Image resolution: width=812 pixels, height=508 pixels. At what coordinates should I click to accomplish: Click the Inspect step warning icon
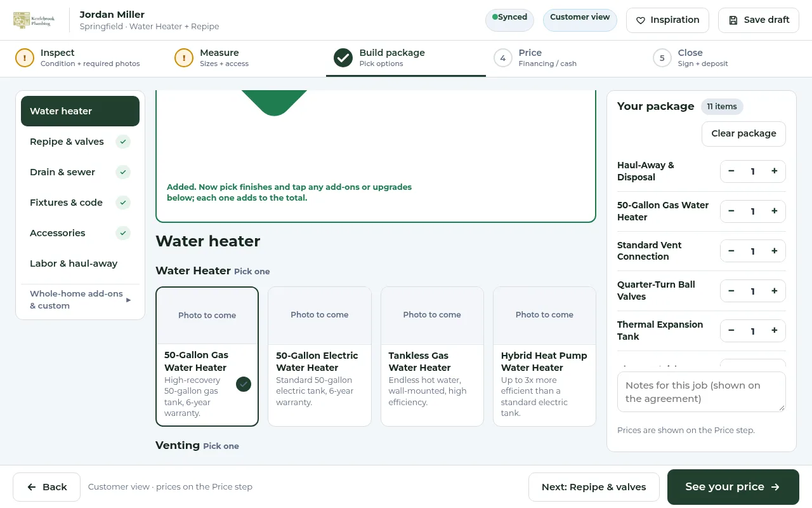(x=25, y=58)
